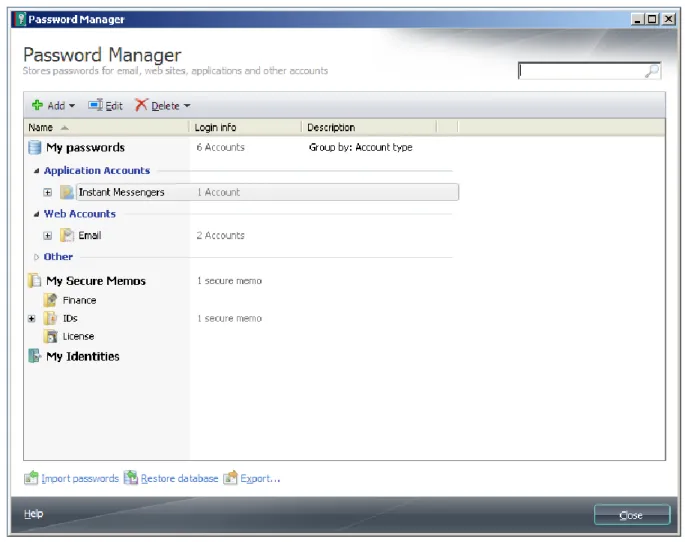
Task: Click the Password Manager title bar key icon
Action: tap(21, 19)
